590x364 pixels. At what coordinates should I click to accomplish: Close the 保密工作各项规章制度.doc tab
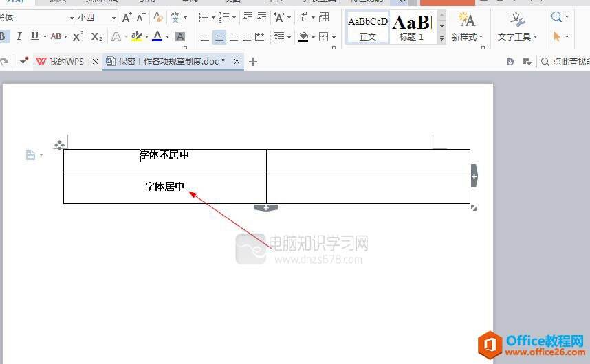point(237,61)
